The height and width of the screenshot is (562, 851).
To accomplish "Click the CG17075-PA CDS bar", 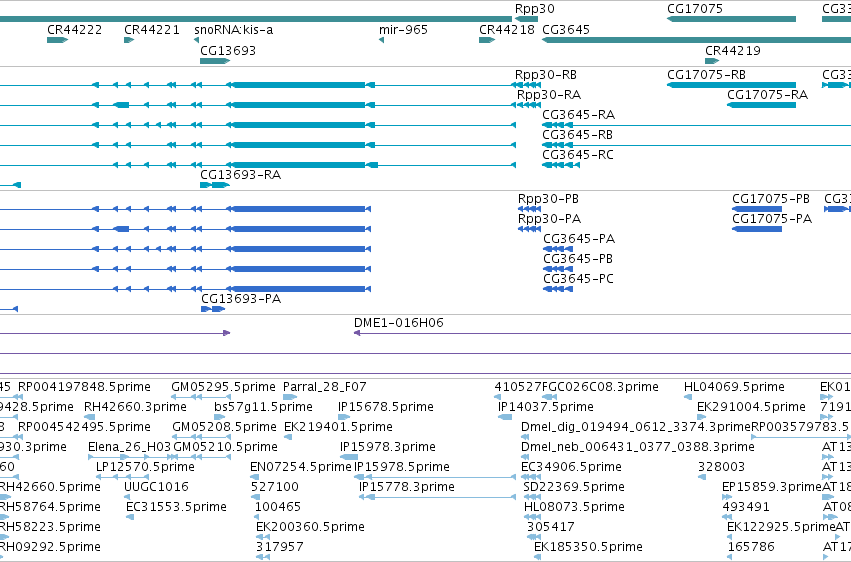I will click(757, 229).
